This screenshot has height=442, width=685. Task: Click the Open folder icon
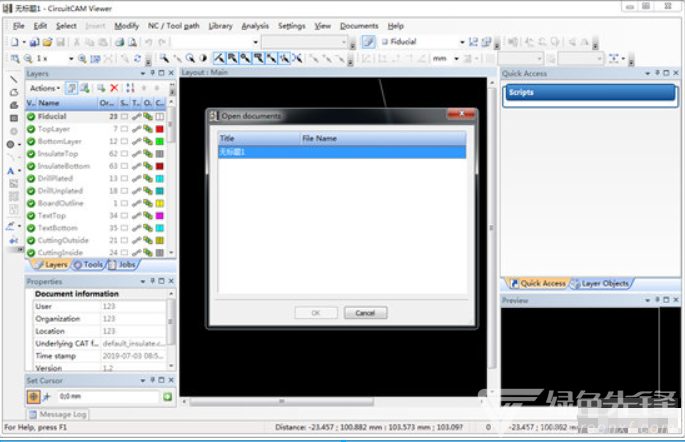coord(48,42)
